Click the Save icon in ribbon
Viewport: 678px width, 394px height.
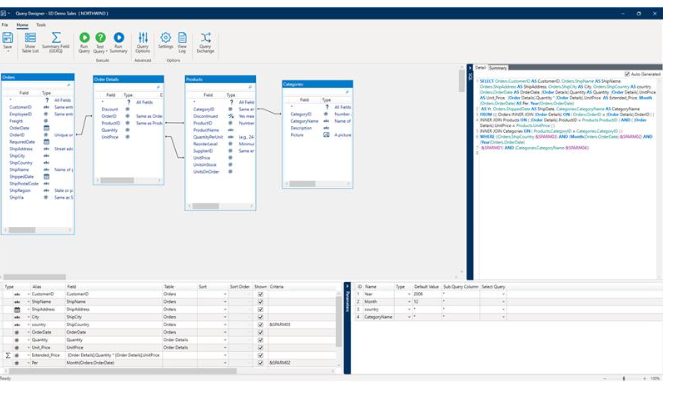click(8, 38)
